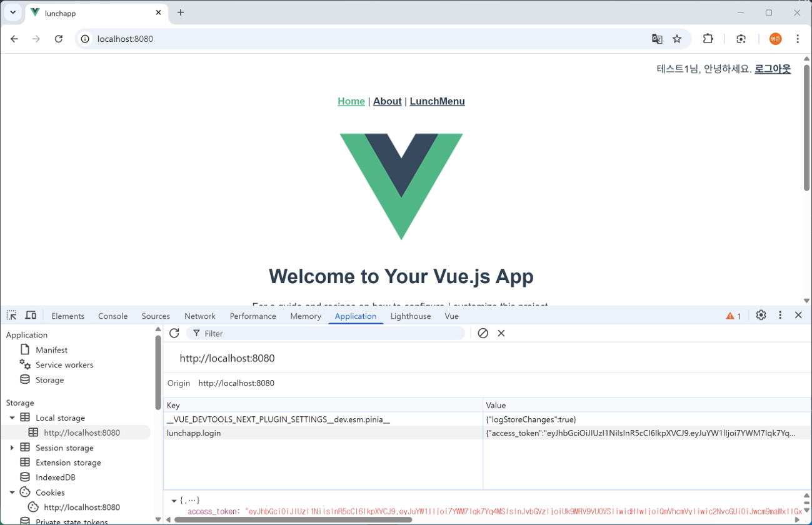The height and width of the screenshot is (525, 812).
Task: Reload the page
Action: pos(59,39)
